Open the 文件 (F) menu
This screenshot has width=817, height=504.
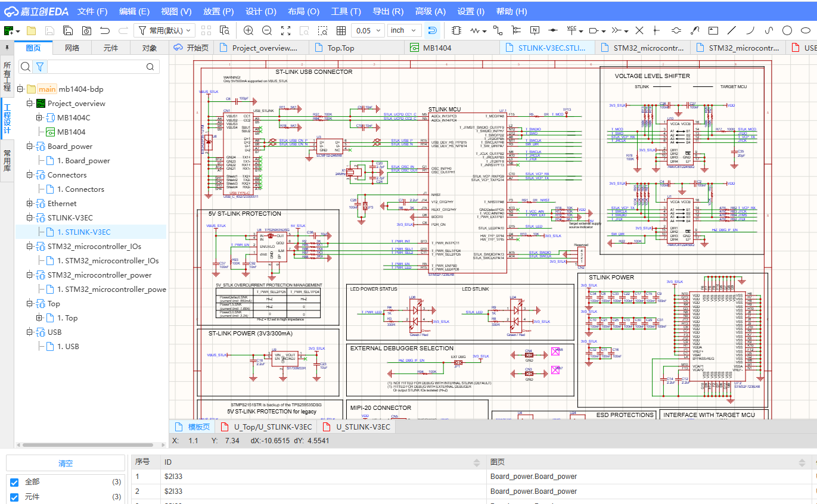tap(92, 11)
